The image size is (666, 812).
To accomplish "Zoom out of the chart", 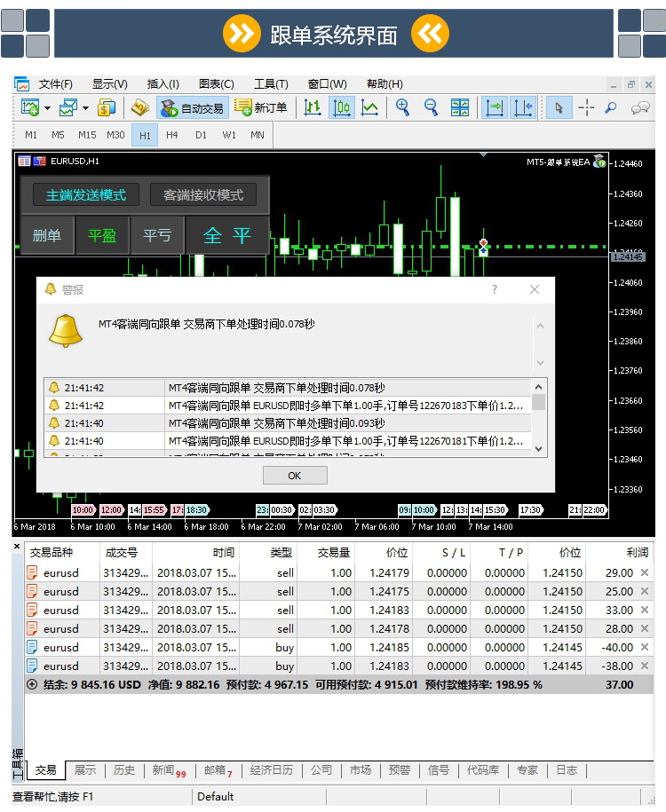I will pyautogui.click(x=431, y=107).
